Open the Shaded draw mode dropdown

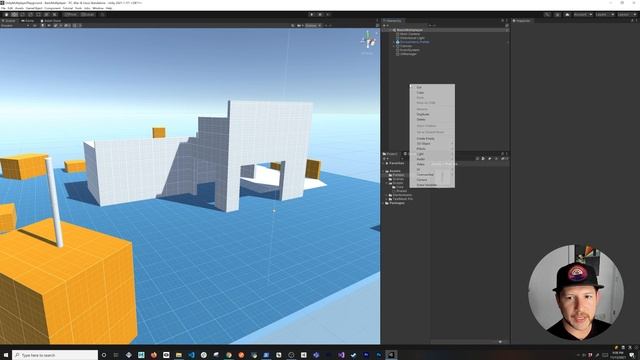click(15, 25)
